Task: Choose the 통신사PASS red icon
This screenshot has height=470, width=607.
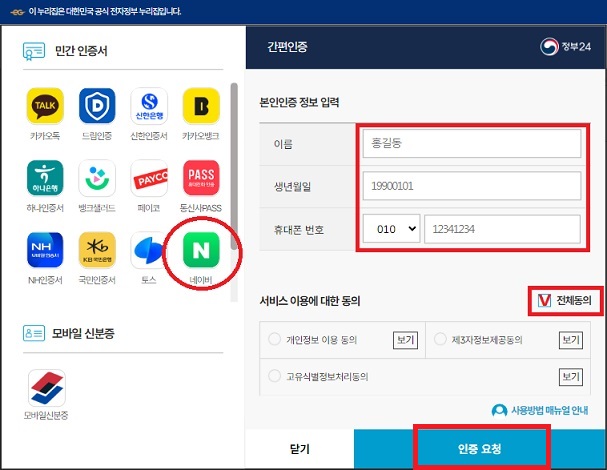Action: 201,178
